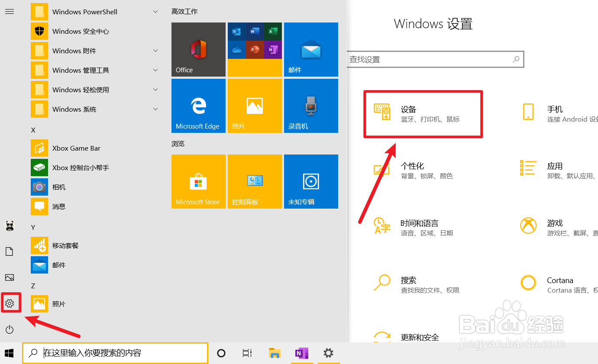This screenshot has width=598, height=364.
Task: Open the 录音机 tile
Action: coord(311,106)
